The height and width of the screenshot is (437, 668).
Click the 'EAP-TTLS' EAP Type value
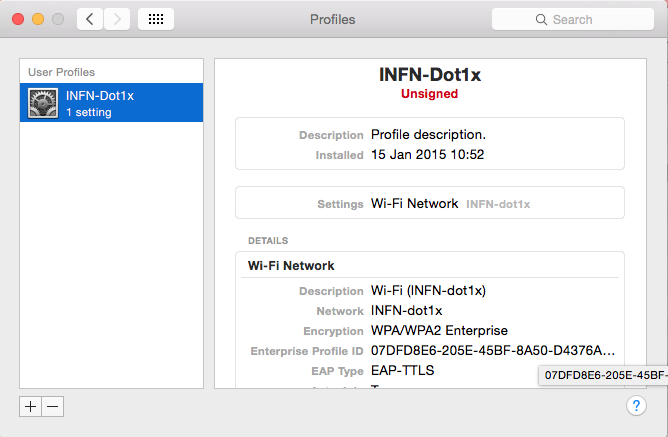coord(403,370)
